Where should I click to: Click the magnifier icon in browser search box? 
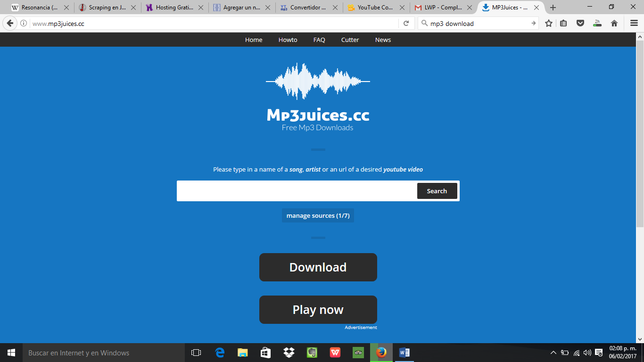(x=424, y=23)
